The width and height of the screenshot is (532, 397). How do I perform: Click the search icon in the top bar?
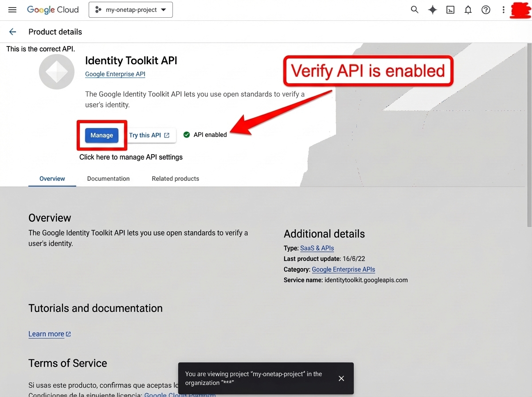(x=415, y=9)
